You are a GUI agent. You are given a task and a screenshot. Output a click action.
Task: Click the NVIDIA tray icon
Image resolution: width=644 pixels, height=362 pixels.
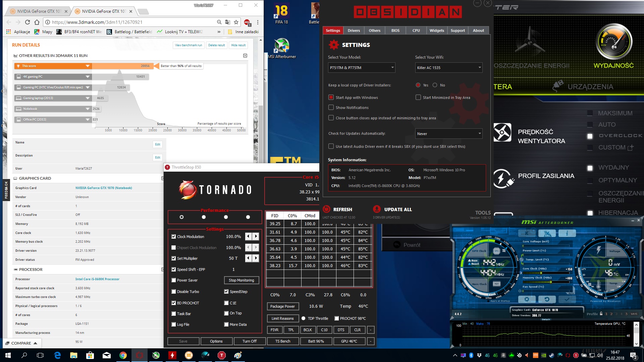pos(544,355)
